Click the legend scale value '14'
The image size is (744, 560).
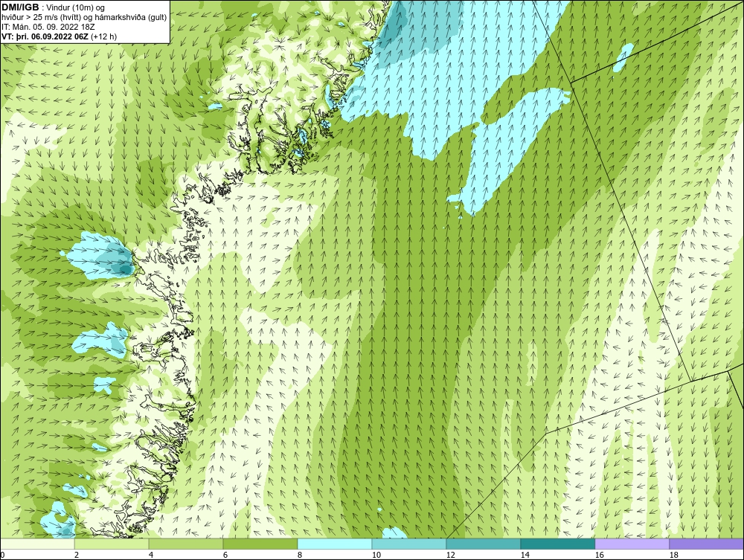[525, 555]
